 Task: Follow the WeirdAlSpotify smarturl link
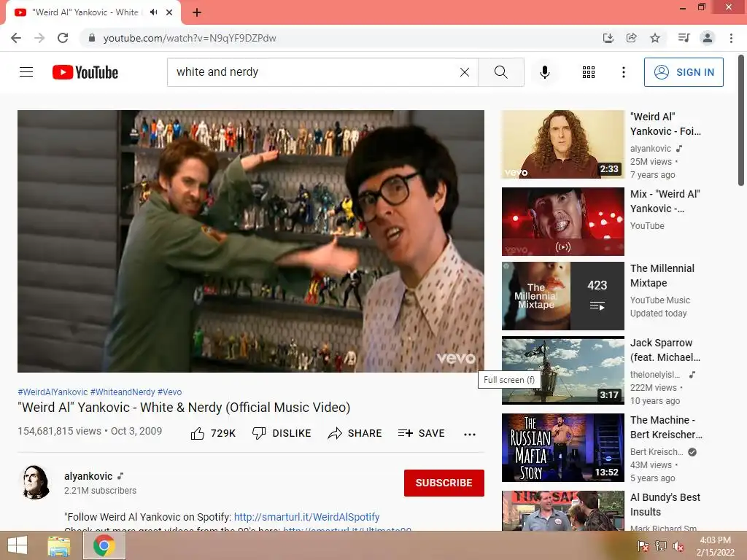[x=307, y=517]
